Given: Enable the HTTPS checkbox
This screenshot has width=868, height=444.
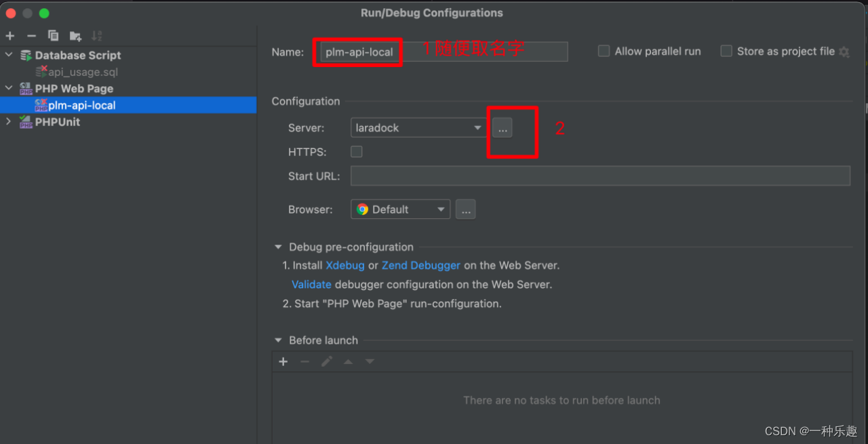Looking at the screenshot, I should [356, 151].
